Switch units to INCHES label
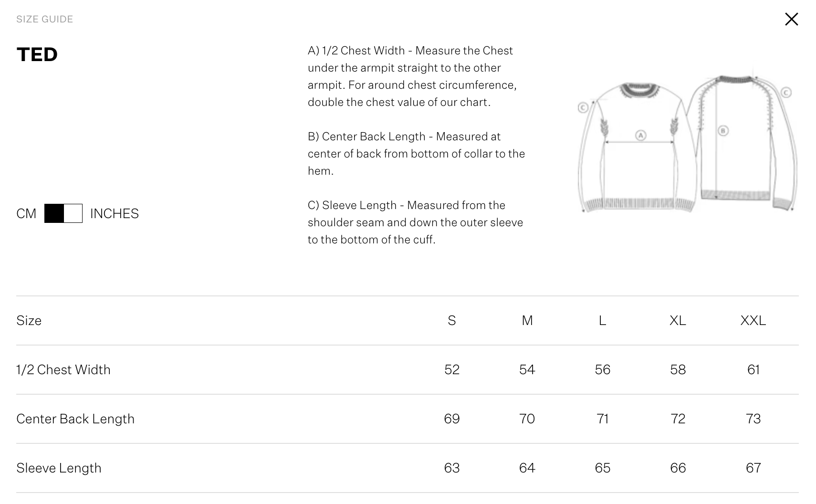Screen dimensions: 816x504 [115, 213]
